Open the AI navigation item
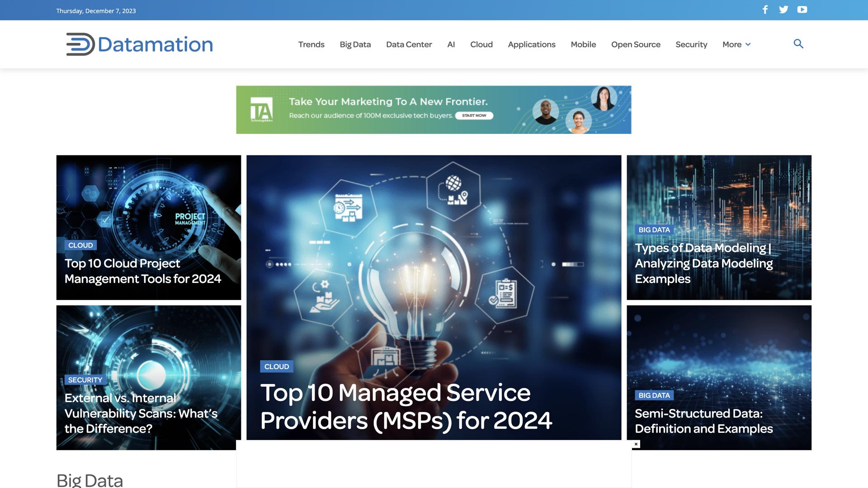868x488 pixels. click(x=451, y=44)
